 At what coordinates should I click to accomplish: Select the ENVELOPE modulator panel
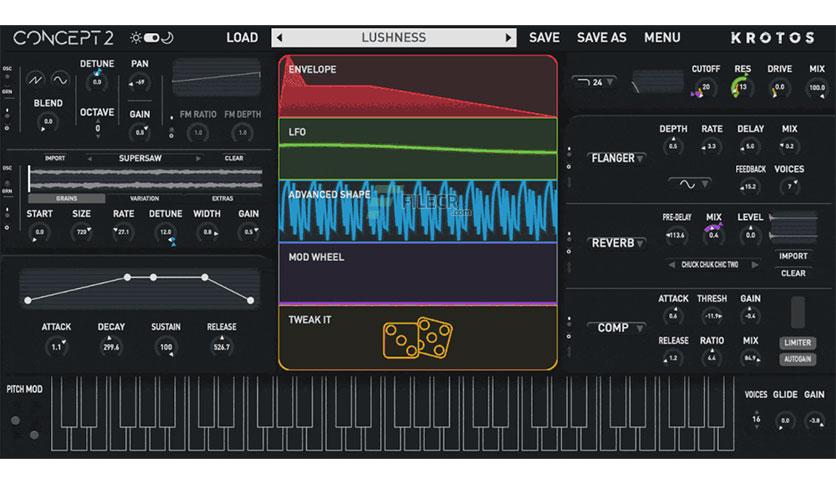tap(418, 86)
